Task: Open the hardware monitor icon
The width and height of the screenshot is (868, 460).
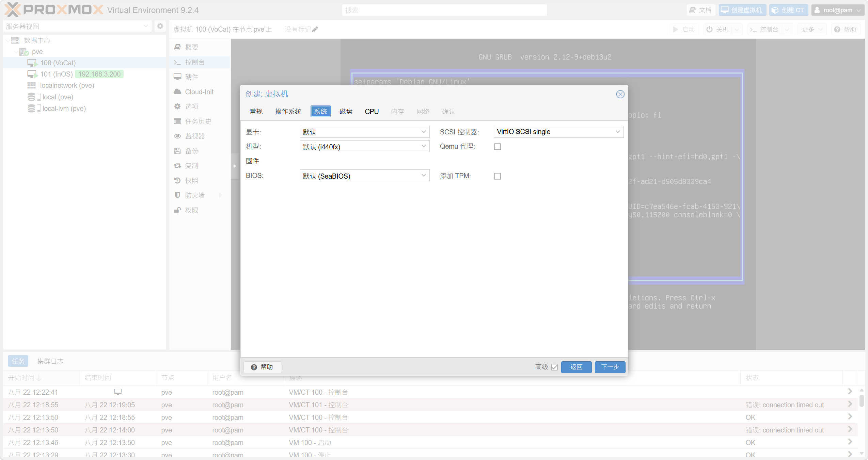Action: [x=177, y=77]
